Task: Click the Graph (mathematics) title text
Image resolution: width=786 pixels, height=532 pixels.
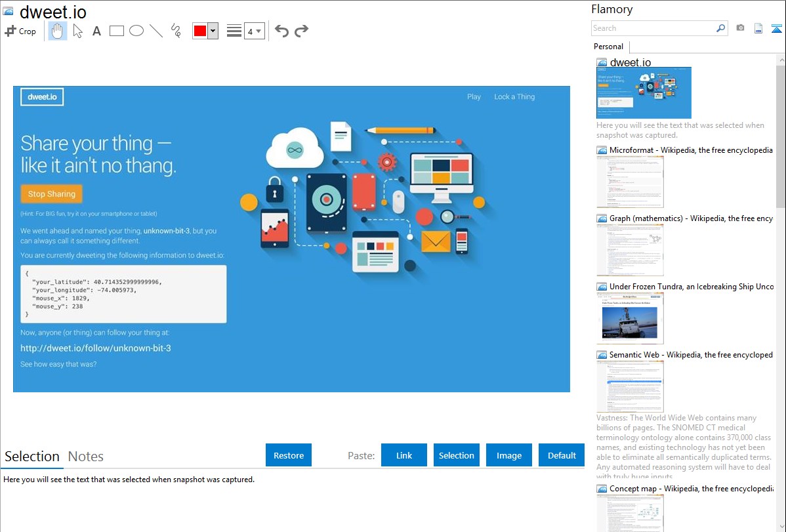Action: (x=691, y=218)
